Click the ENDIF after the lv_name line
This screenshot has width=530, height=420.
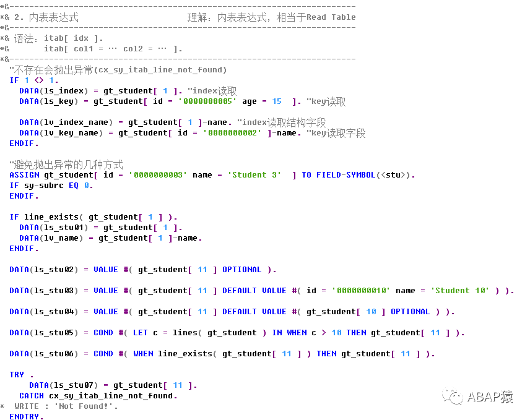pyautogui.click(x=22, y=248)
